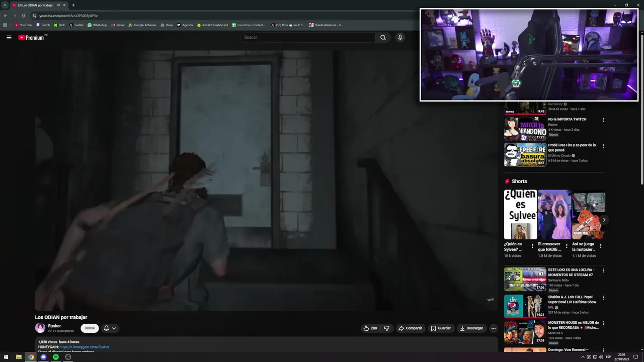Image resolution: width=644 pixels, height=362 pixels.
Task: Open more actions menu beside Descargar
Action: (x=493, y=328)
